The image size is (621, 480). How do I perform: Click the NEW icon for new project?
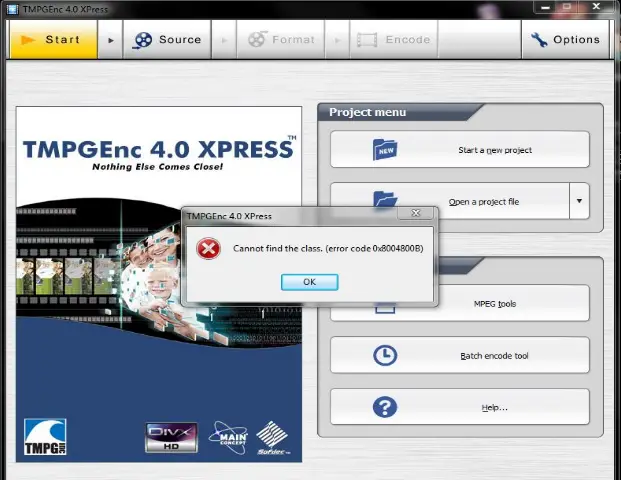(x=385, y=150)
